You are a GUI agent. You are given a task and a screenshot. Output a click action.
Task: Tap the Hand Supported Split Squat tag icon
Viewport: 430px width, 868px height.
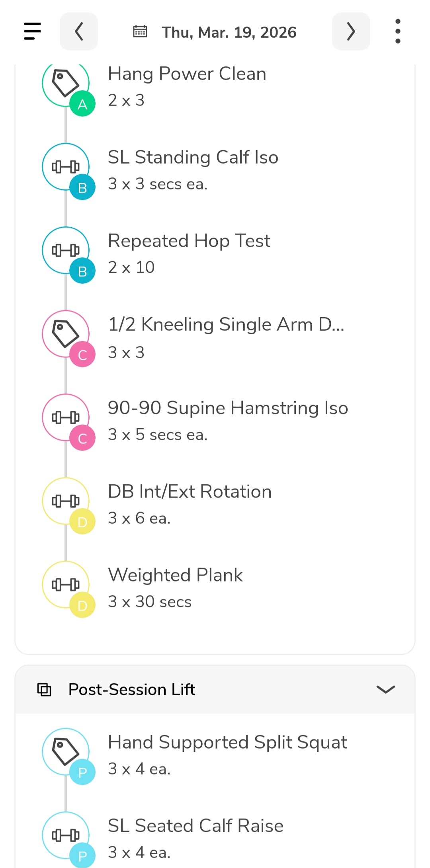[x=66, y=751]
